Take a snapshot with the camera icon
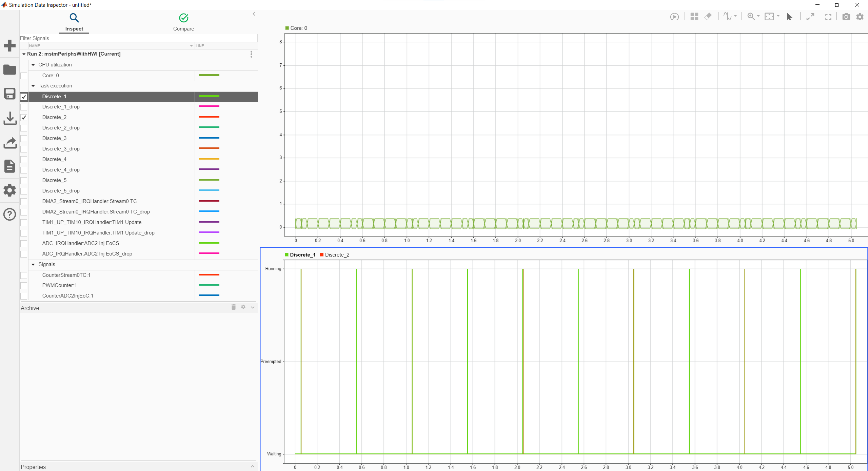This screenshot has height=471, width=868. 846,17
